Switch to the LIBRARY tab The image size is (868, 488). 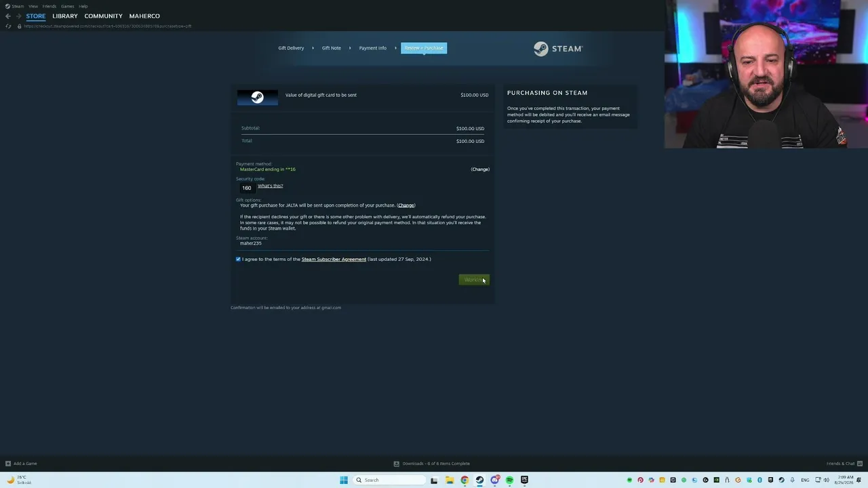click(65, 16)
